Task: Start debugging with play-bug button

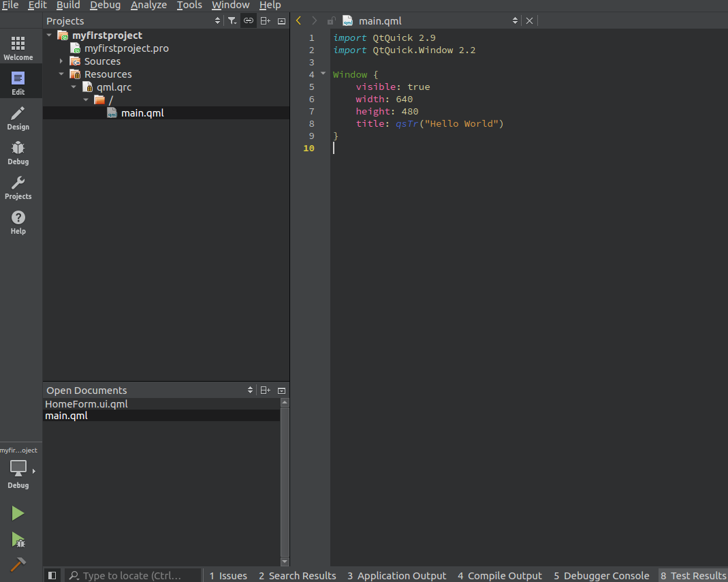Action: 18,540
